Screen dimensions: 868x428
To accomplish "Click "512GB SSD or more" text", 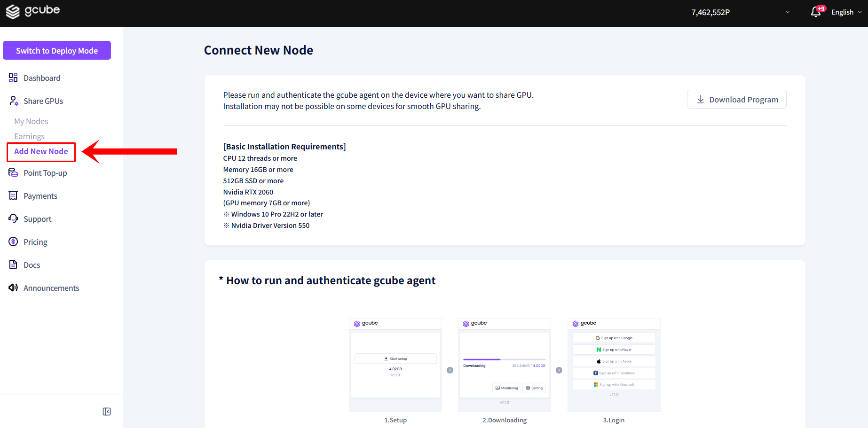I will coord(253,181).
